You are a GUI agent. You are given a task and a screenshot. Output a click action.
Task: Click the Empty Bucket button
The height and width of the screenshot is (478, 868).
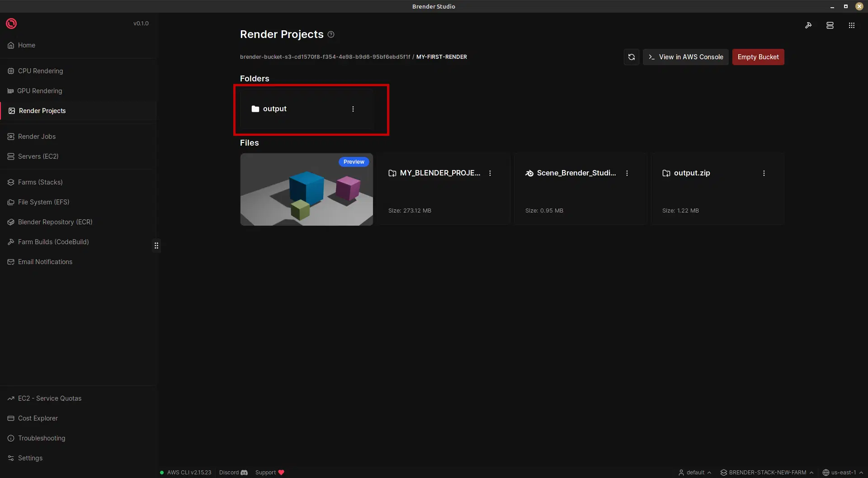click(758, 57)
